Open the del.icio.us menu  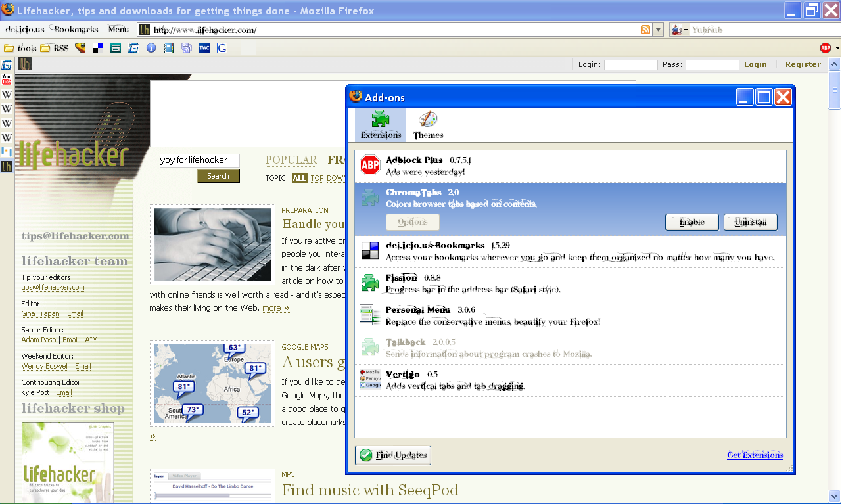coord(25,30)
